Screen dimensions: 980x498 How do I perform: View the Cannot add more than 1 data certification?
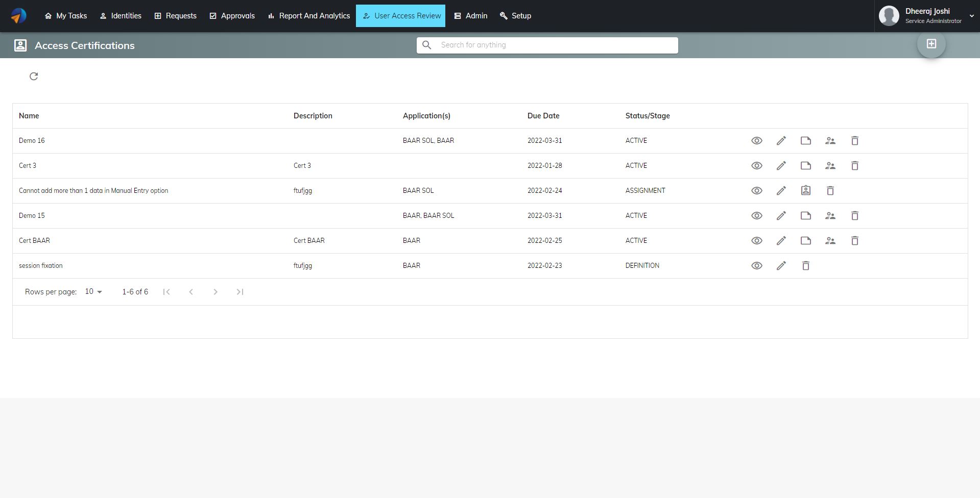757,190
